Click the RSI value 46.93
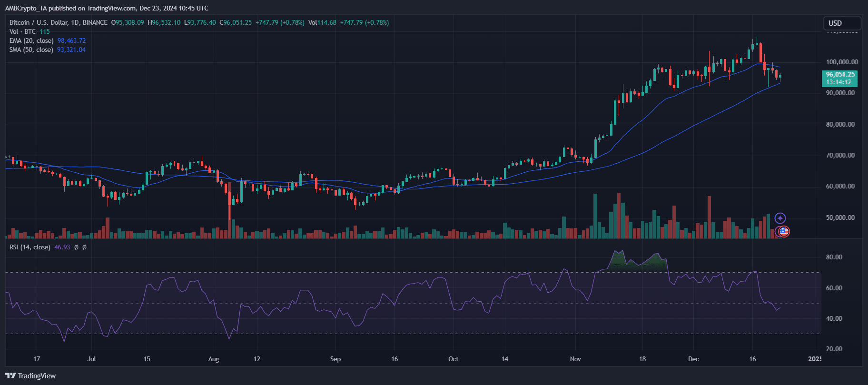The image size is (868, 385). pyautogui.click(x=62, y=247)
